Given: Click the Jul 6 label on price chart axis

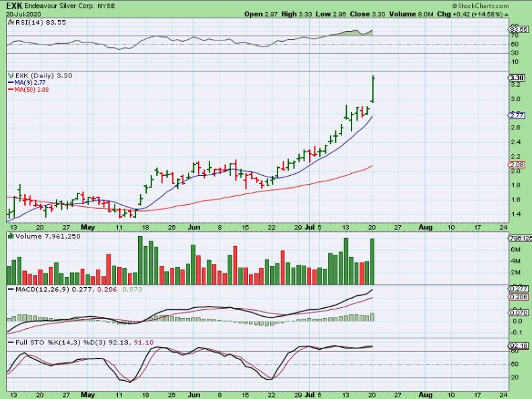Looking at the screenshot, I should (x=313, y=227).
